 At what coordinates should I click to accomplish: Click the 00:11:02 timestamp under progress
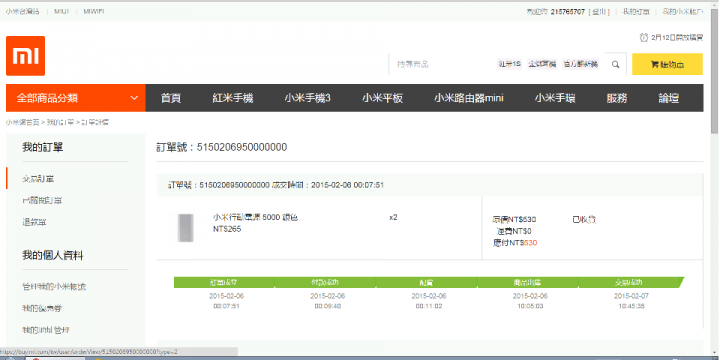[x=429, y=306]
